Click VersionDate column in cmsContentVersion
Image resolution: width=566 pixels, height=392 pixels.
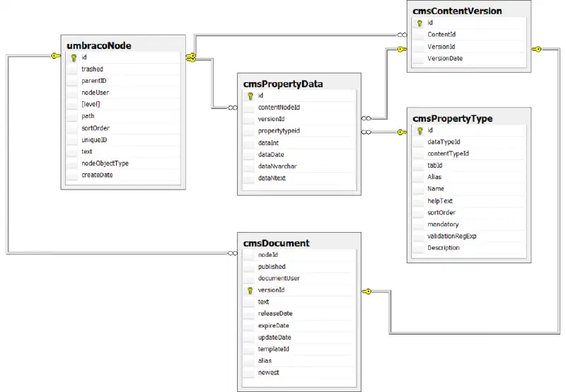(x=468, y=59)
